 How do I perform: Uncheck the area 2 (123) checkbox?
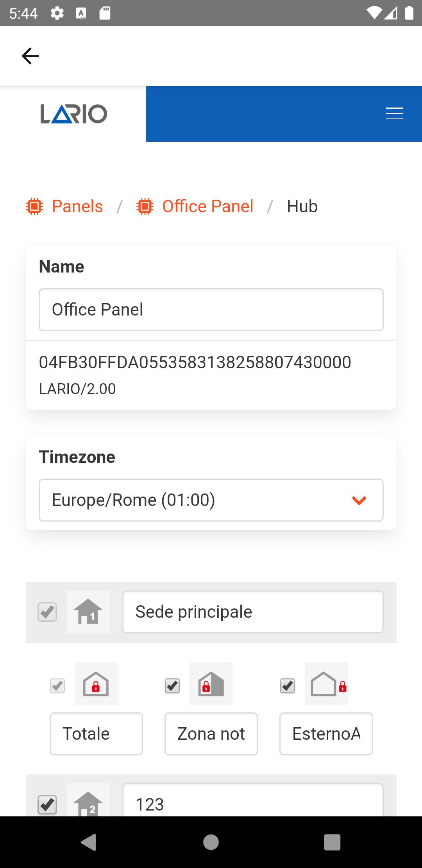click(47, 805)
